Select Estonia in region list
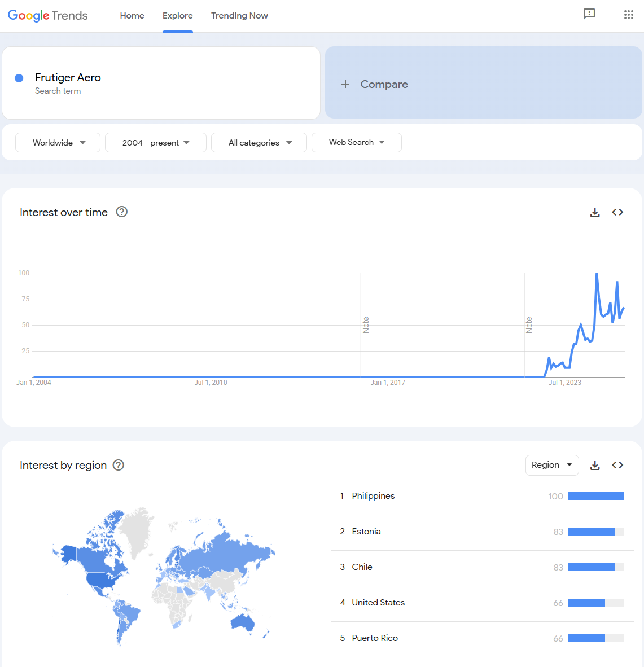 (366, 532)
